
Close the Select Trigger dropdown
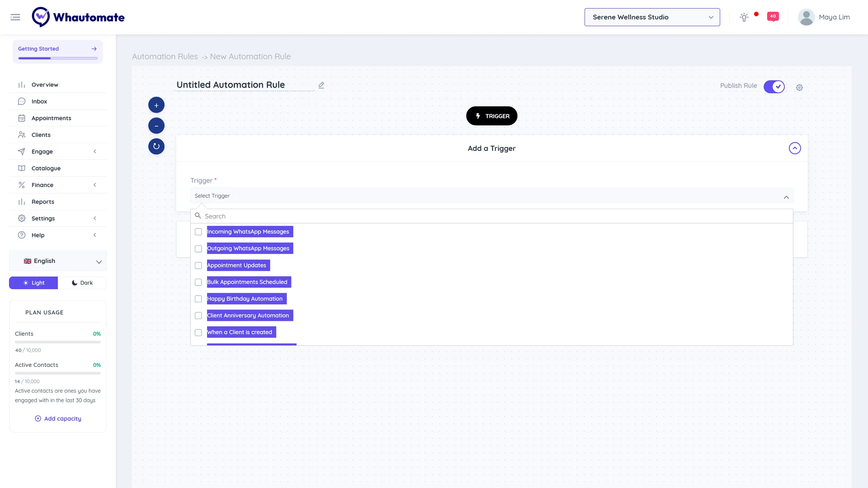tap(492, 196)
